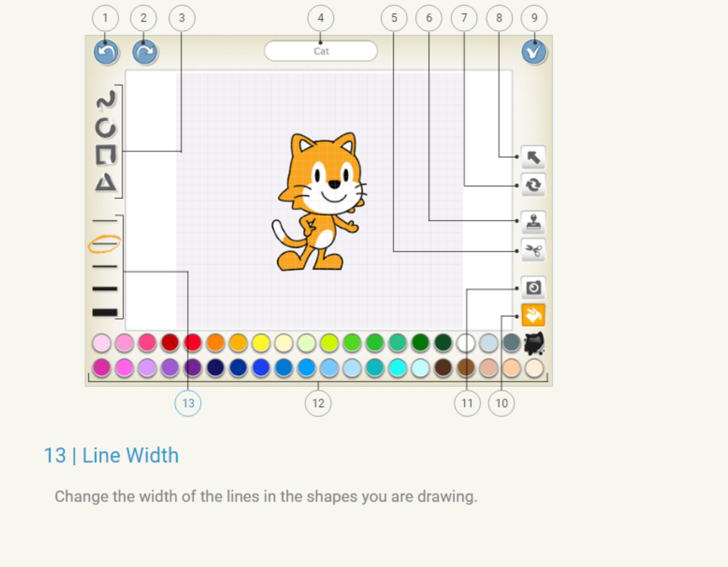The height and width of the screenshot is (567, 728).
Task: Select the cyan color swatch
Action: tap(398, 367)
